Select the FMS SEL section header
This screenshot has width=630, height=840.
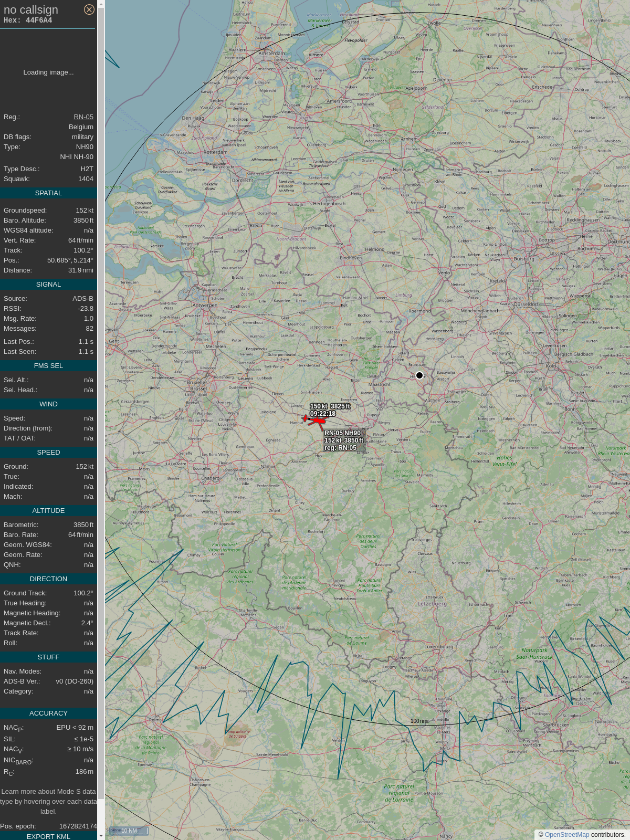point(48,366)
